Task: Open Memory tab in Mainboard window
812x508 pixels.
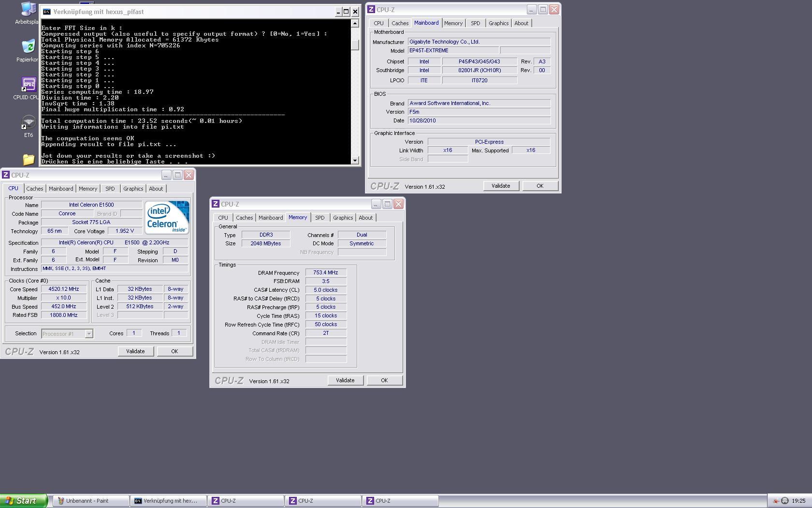Action: tap(453, 23)
